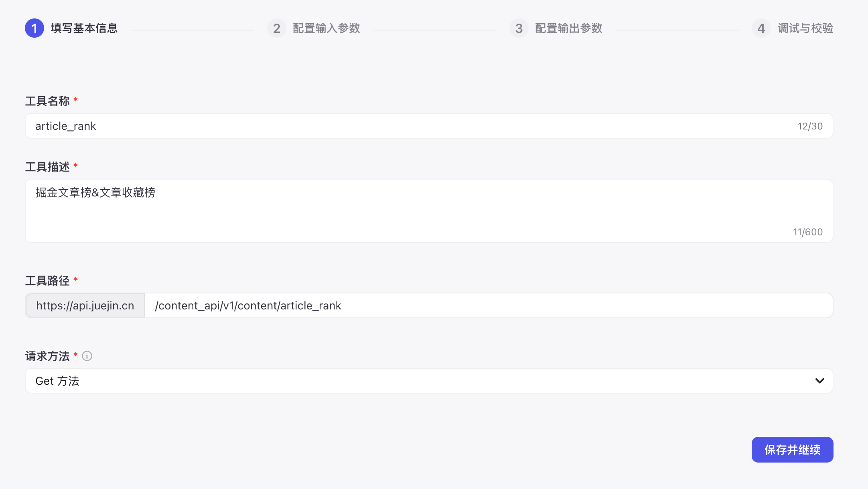This screenshot has height=489, width=868.
Task: Click the 保存并继续 button
Action: tap(792, 450)
